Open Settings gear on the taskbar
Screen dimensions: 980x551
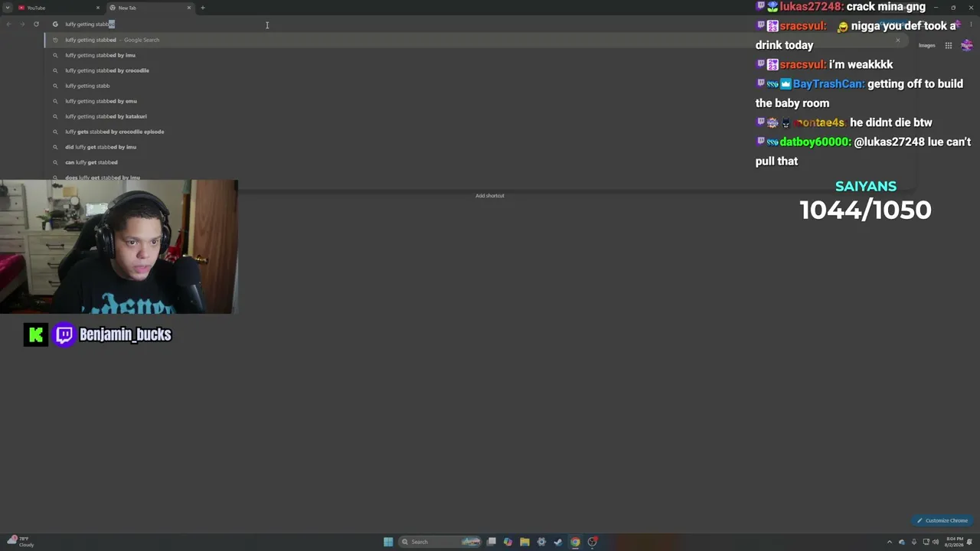[541, 542]
